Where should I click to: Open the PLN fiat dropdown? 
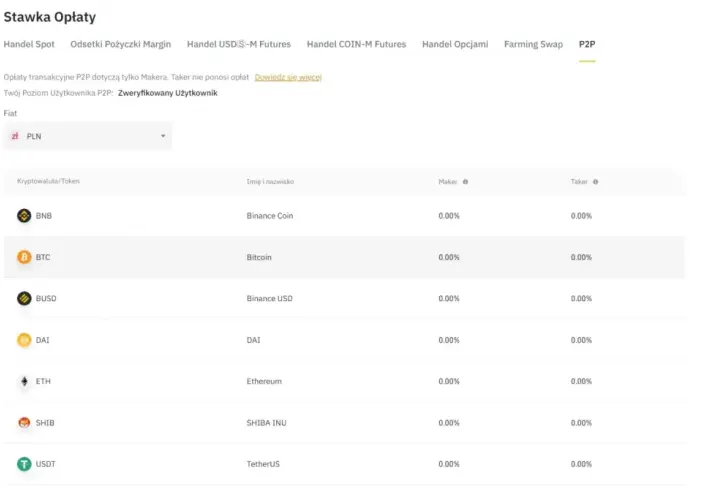(x=88, y=136)
